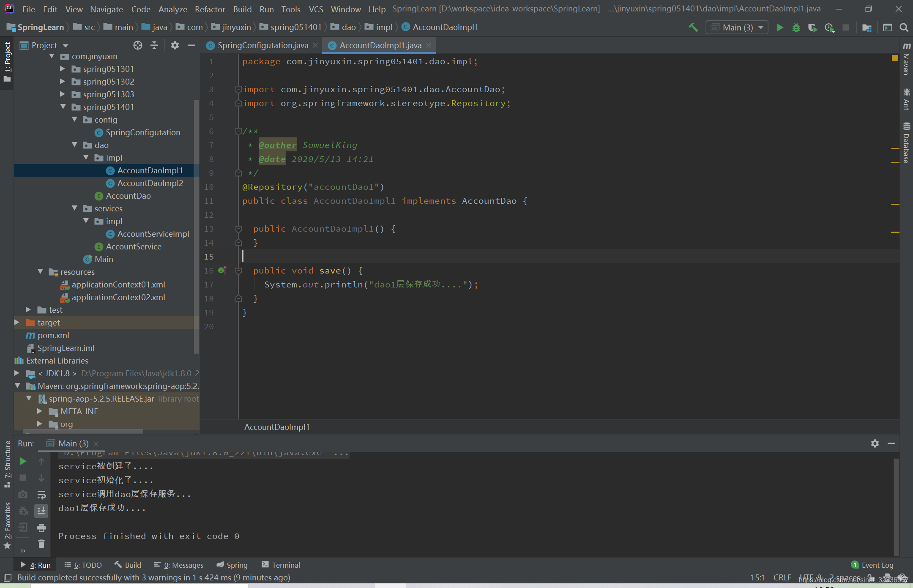Screen dimensions: 913x588
Task: Open the Refactor menu
Action: tap(210, 9)
